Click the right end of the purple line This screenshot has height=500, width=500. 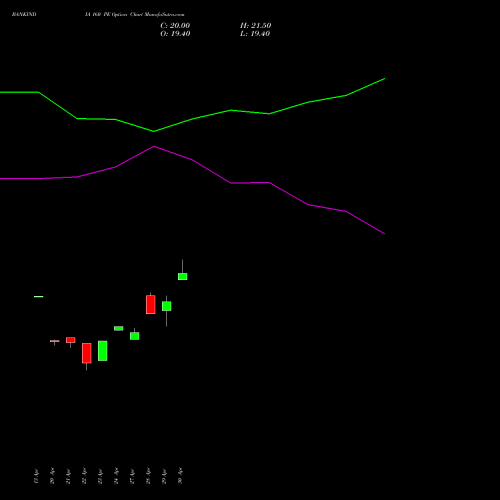[385, 234]
